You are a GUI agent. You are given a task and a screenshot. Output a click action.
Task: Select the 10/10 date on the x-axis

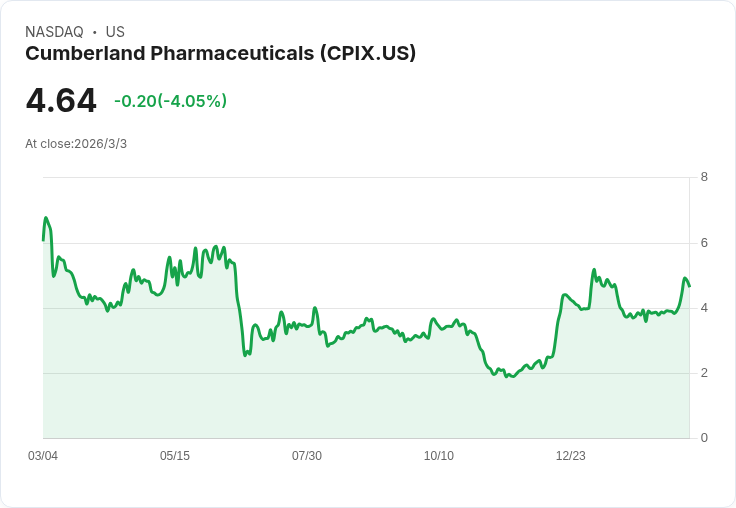point(439,456)
